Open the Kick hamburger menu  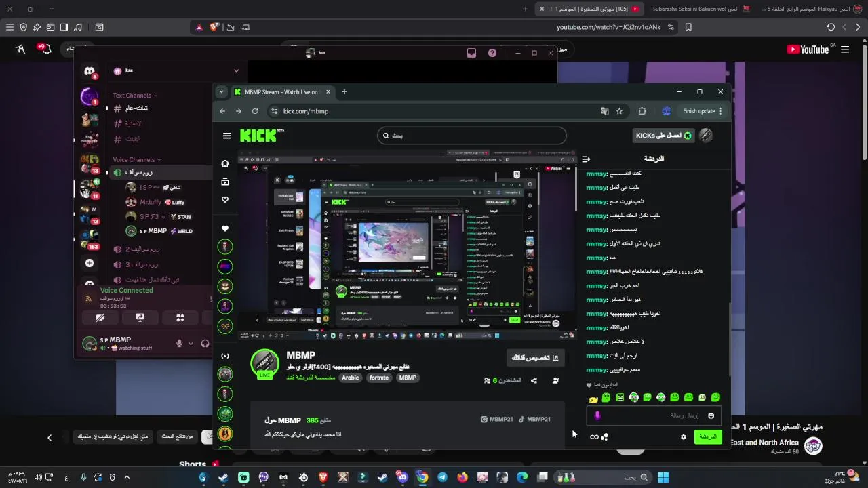point(226,136)
